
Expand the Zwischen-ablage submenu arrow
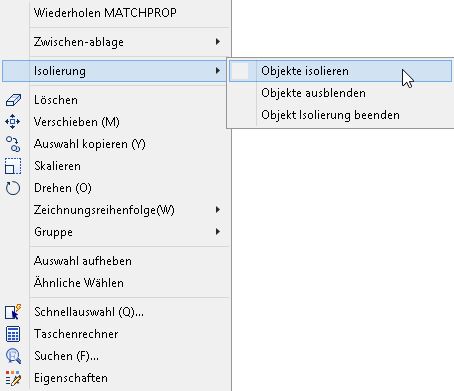click(x=218, y=42)
